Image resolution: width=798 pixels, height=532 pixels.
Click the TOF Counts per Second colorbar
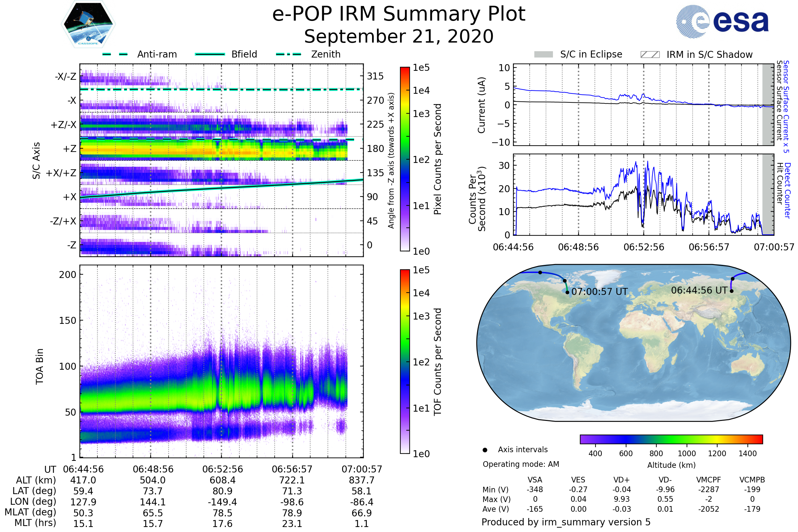[405, 361]
